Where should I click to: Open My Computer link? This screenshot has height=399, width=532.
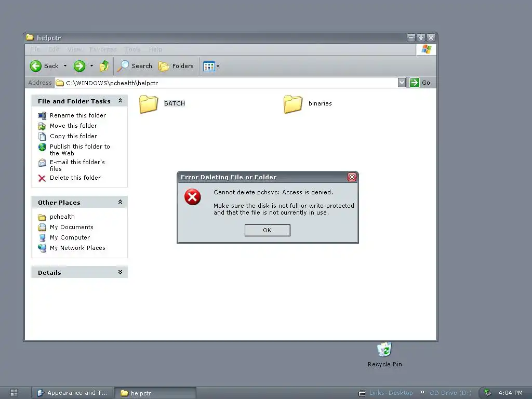point(70,237)
